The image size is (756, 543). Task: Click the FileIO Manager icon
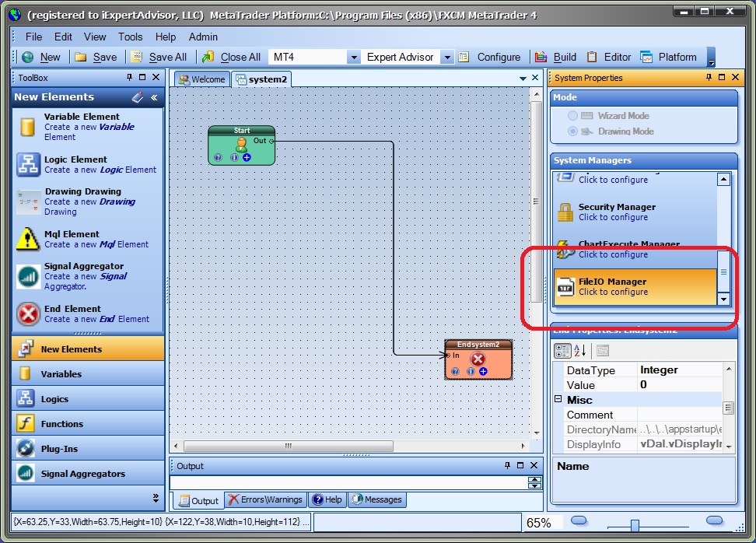tap(565, 287)
